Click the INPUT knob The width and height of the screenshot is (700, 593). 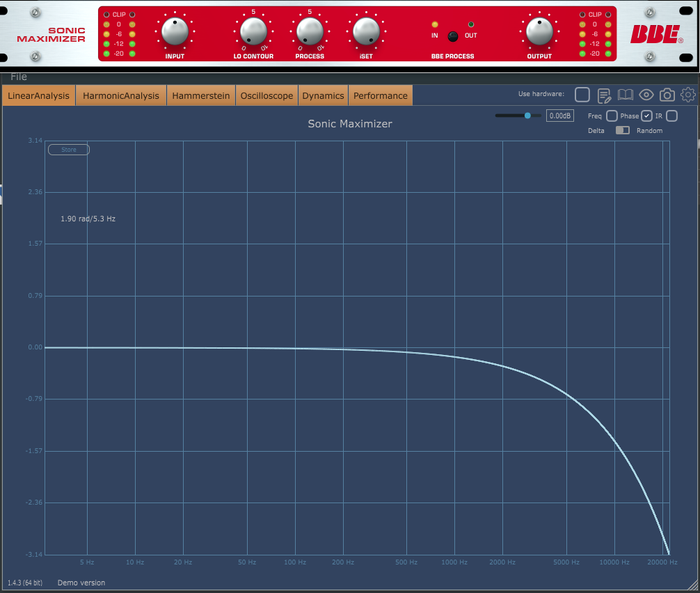(x=175, y=32)
